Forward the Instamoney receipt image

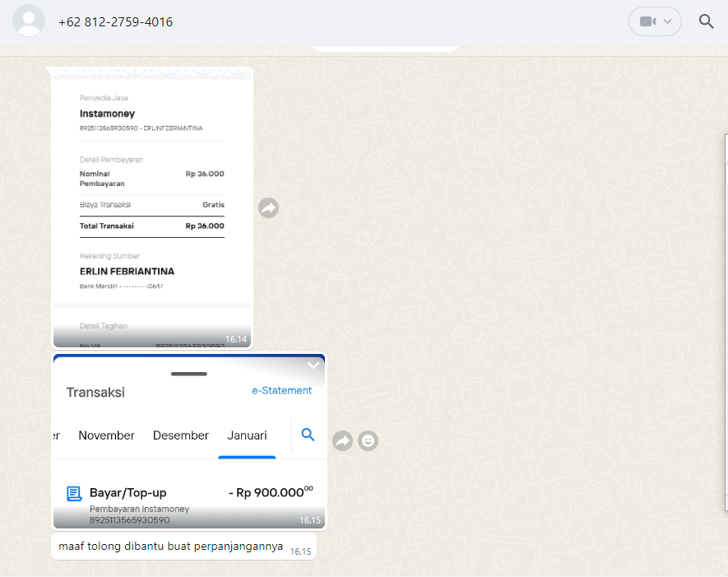coord(268,207)
